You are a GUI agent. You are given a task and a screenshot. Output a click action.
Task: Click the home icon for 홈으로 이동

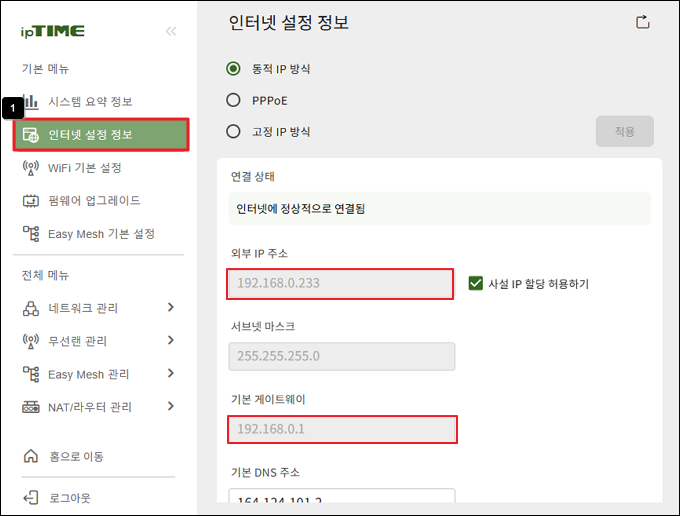[x=30, y=456]
